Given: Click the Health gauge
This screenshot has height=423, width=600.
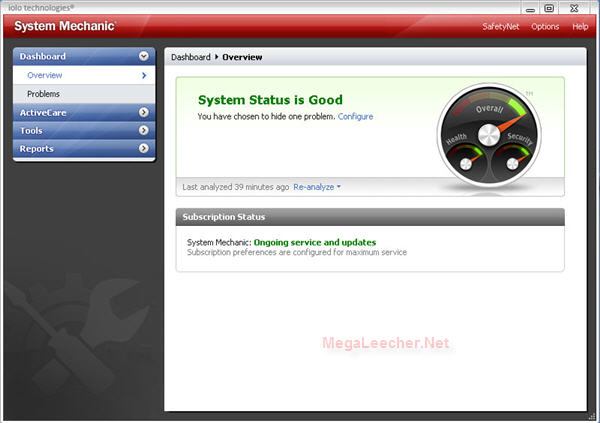Looking at the screenshot, I should coord(466,164).
